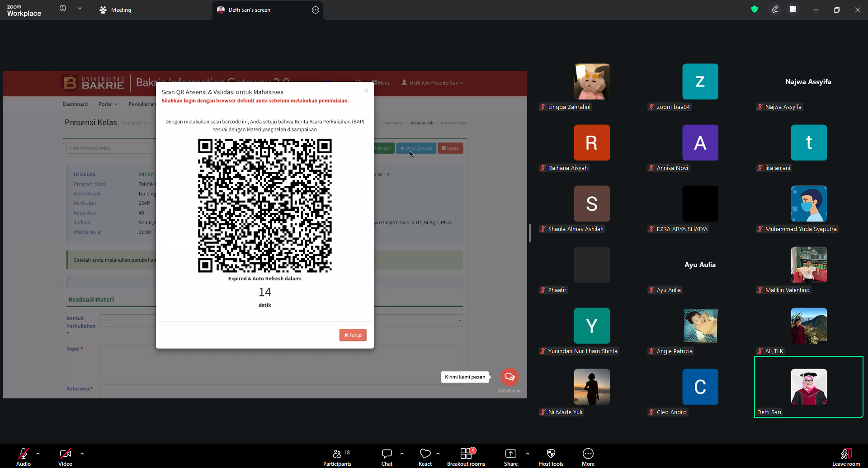The image size is (868, 468).
Task: Expand the dropdown chevron beside meeting info
Action: (80, 9)
